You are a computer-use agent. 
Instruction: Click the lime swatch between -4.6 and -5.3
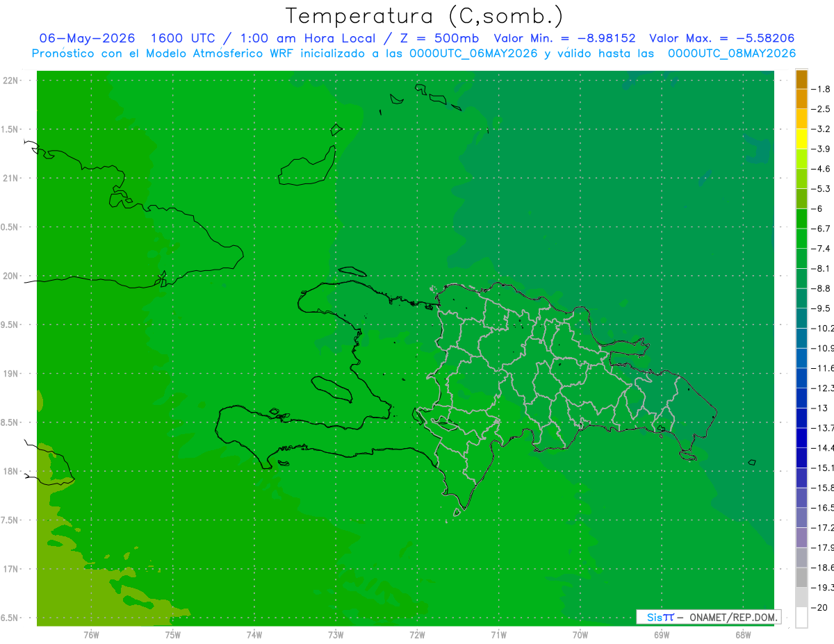coord(801,179)
